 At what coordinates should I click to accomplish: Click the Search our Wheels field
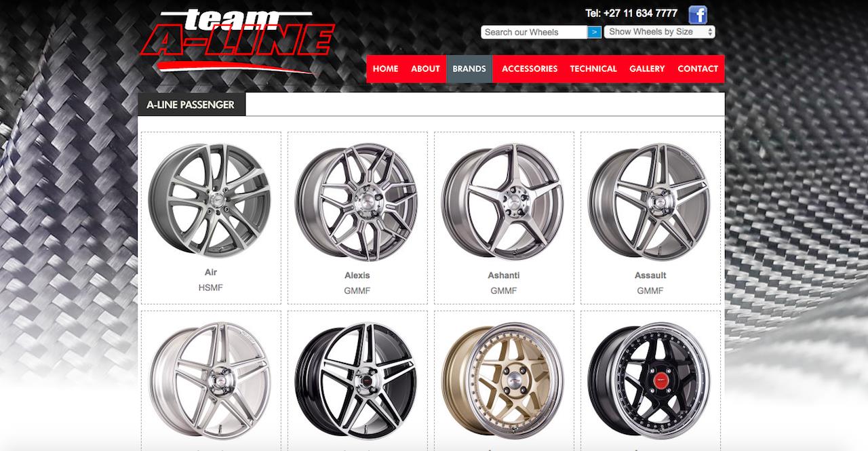(x=534, y=32)
